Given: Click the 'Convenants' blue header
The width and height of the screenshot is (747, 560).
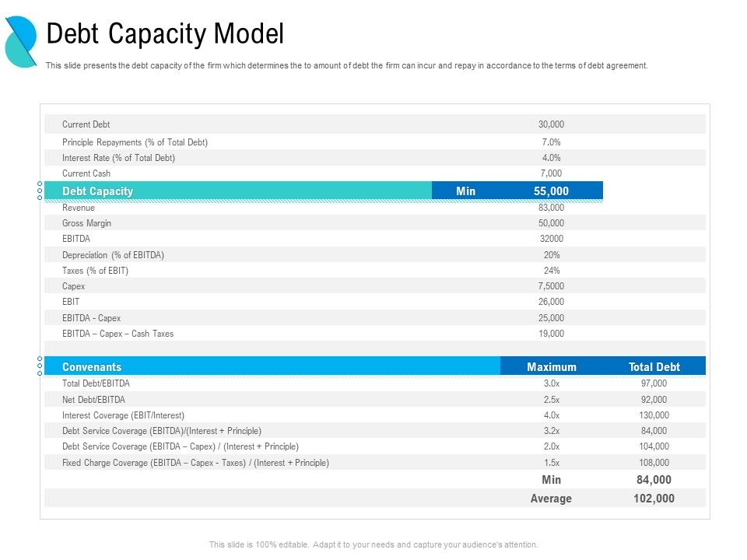Looking at the screenshot, I should (x=272, y=366).
